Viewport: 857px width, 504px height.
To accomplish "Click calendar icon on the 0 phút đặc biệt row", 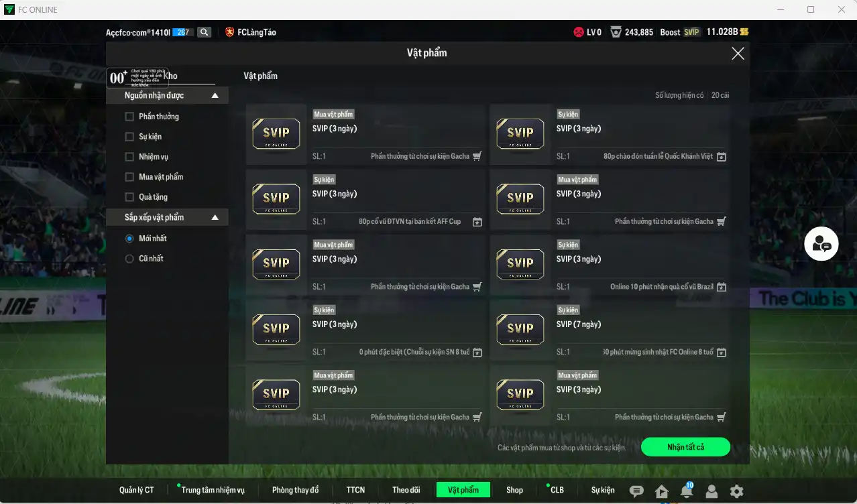I will pyautogui.click(x=477, y=352).
